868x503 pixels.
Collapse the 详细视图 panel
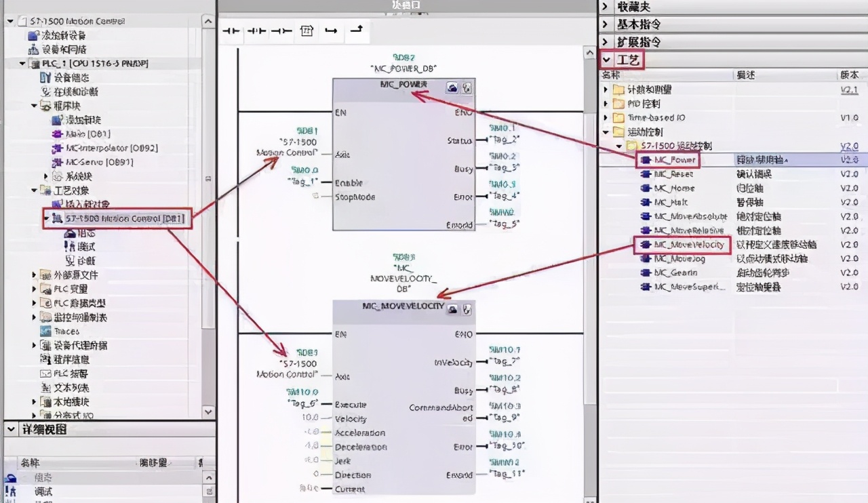pos(11,430)
